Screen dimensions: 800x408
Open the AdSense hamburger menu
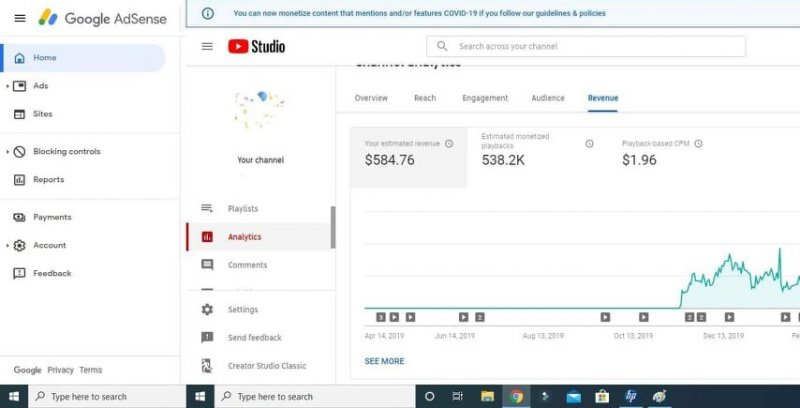pos(20,19)
